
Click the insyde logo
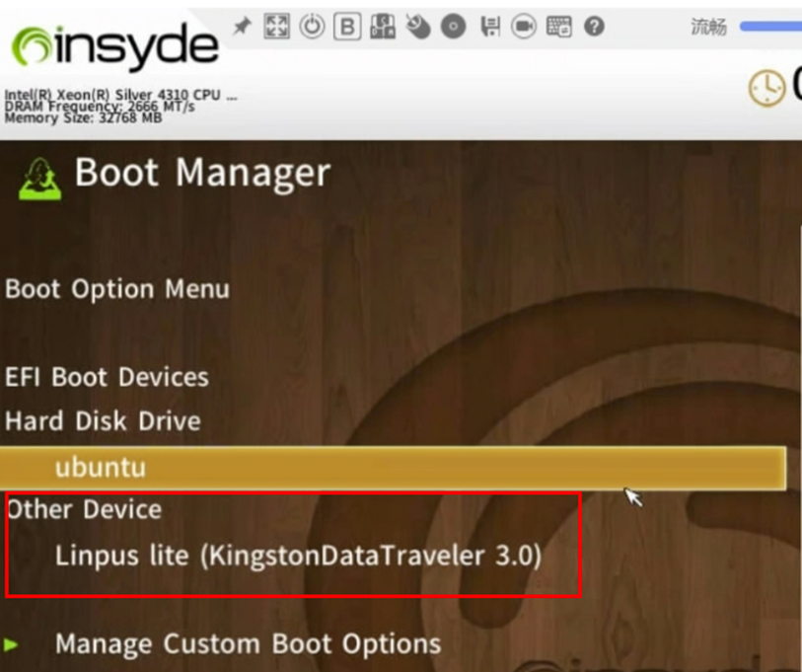pyautogui.click(x=115, y=47)
